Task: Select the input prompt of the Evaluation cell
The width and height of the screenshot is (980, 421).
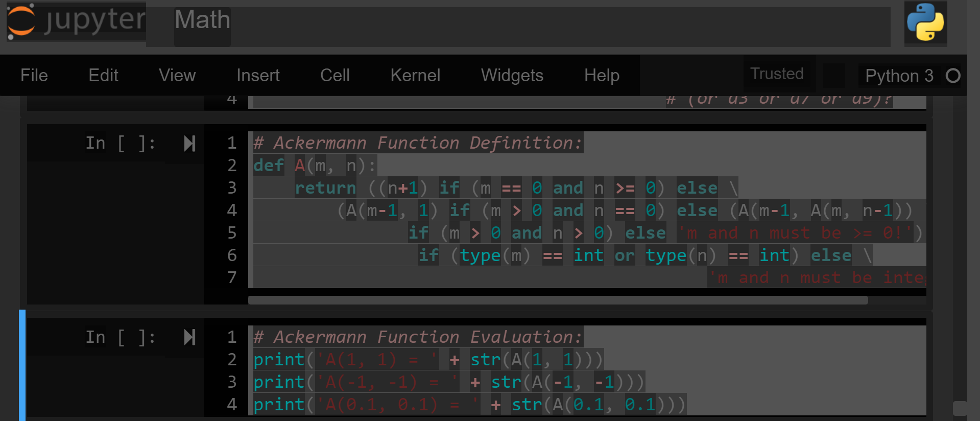Action: (120, 337)
